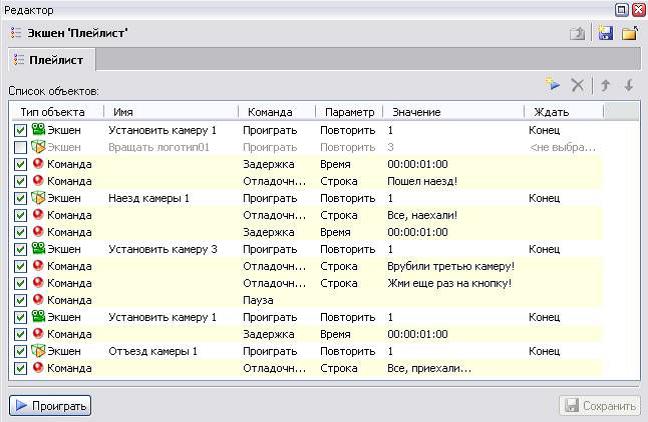Select 'Конец' wait cell of 'Наезд камеры 1'
This screenshot has width=648, height=422.
tap(544, 198)
